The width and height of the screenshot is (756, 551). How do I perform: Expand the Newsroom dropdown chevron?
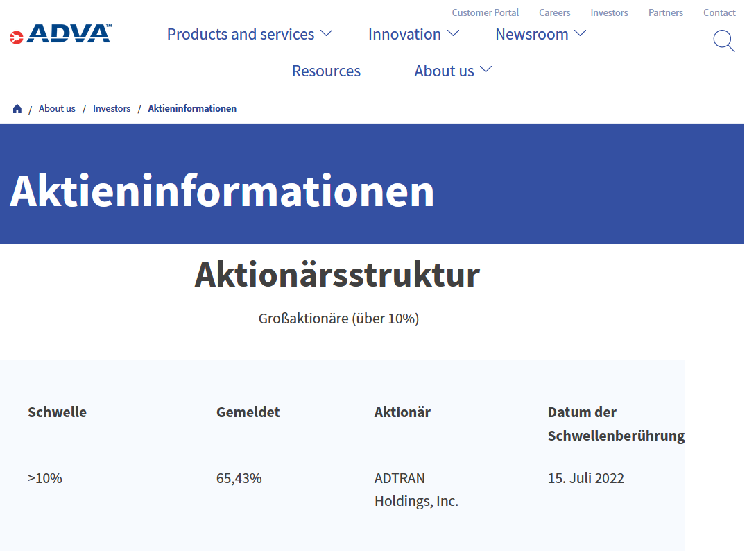pos(581,32)
